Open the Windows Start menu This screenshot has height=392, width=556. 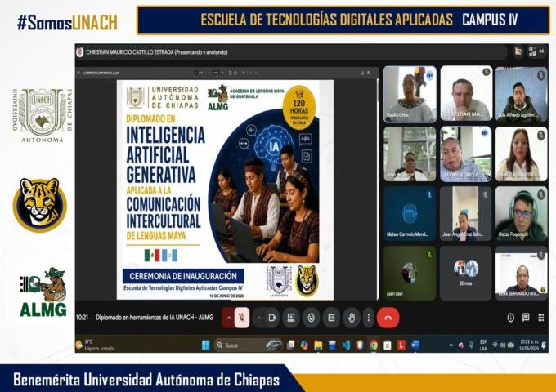click(206, 345)
